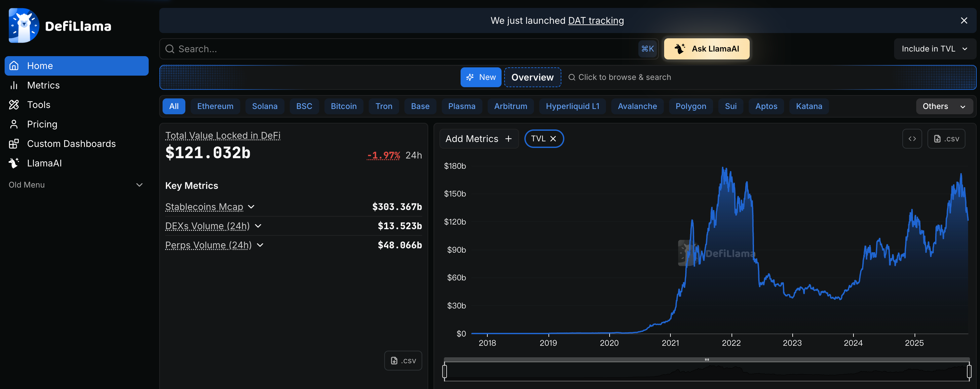Enable the Solana chain filter
This screenshot has height=389, width=980.
265,106
